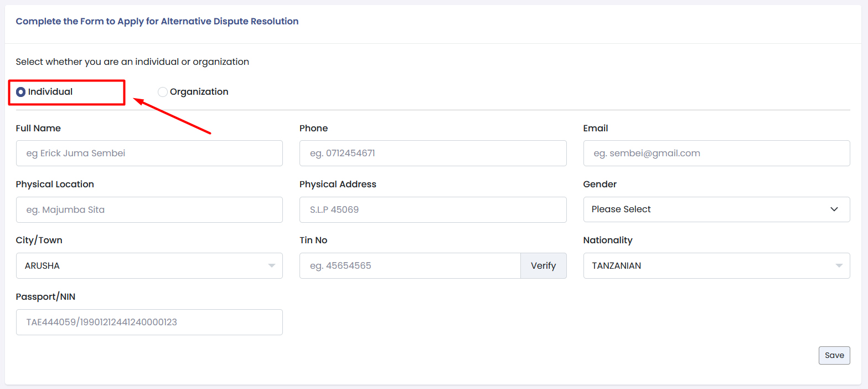Screen dimensions: 868x389
Task: Click the chevron arrow in Gender field
Action: tap(834, 209)
